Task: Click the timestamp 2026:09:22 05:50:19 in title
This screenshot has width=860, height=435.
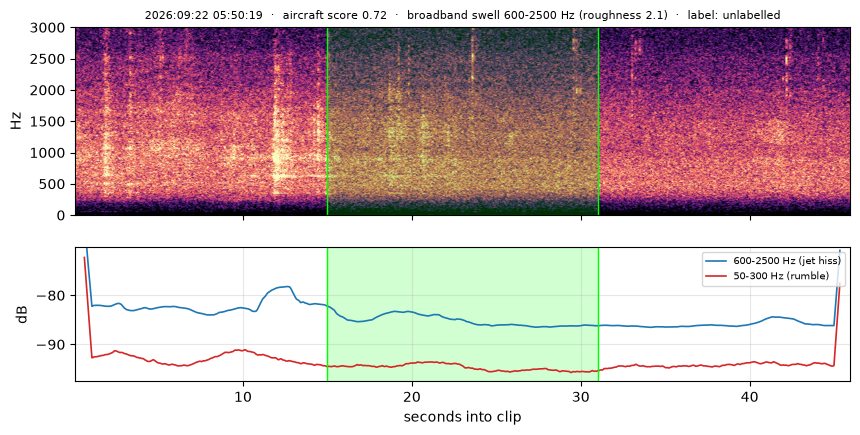Action: [x=203, y=15]
